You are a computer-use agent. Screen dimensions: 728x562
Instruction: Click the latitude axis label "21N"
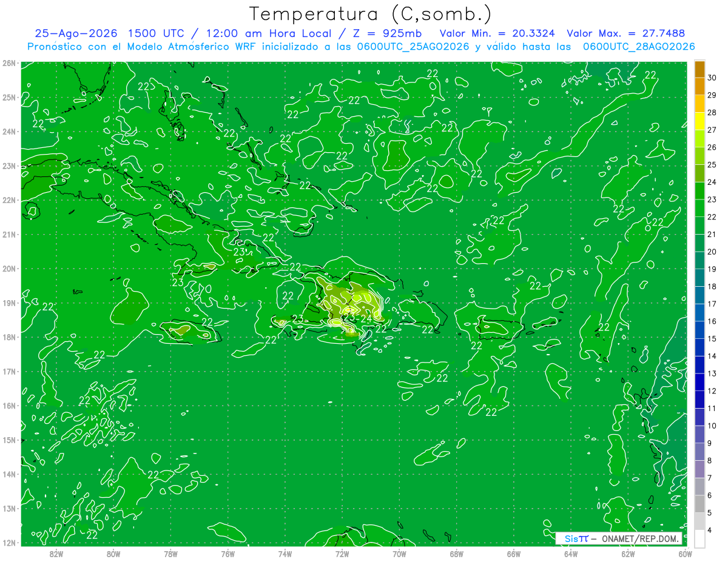(9, 235)
